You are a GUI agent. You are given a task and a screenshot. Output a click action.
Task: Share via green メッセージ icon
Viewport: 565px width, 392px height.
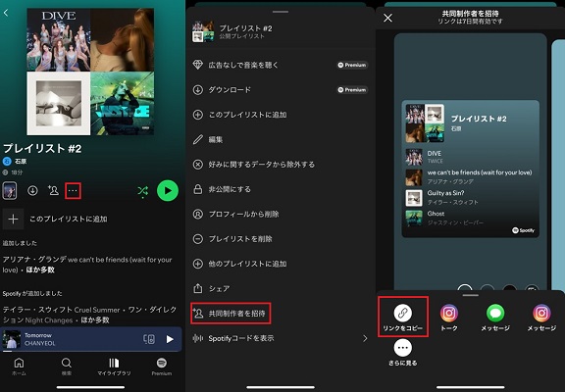pos(495,314)
